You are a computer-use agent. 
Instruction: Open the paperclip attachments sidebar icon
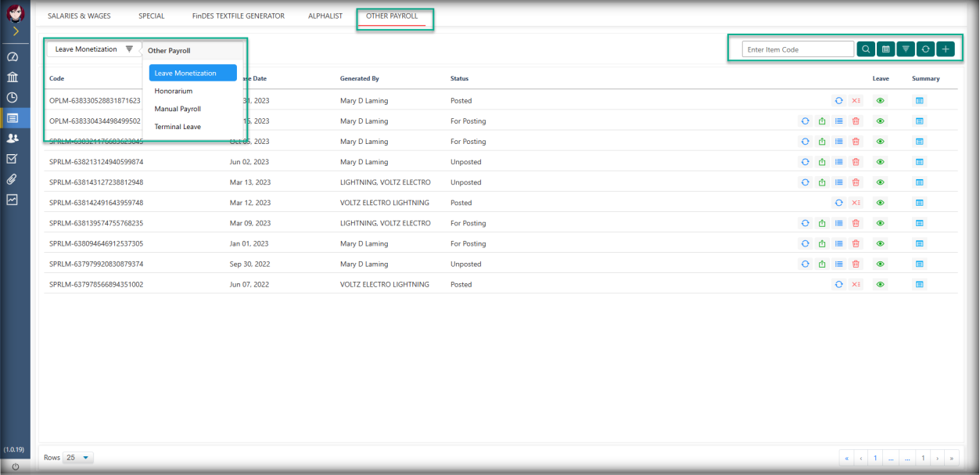coord(13,179)
